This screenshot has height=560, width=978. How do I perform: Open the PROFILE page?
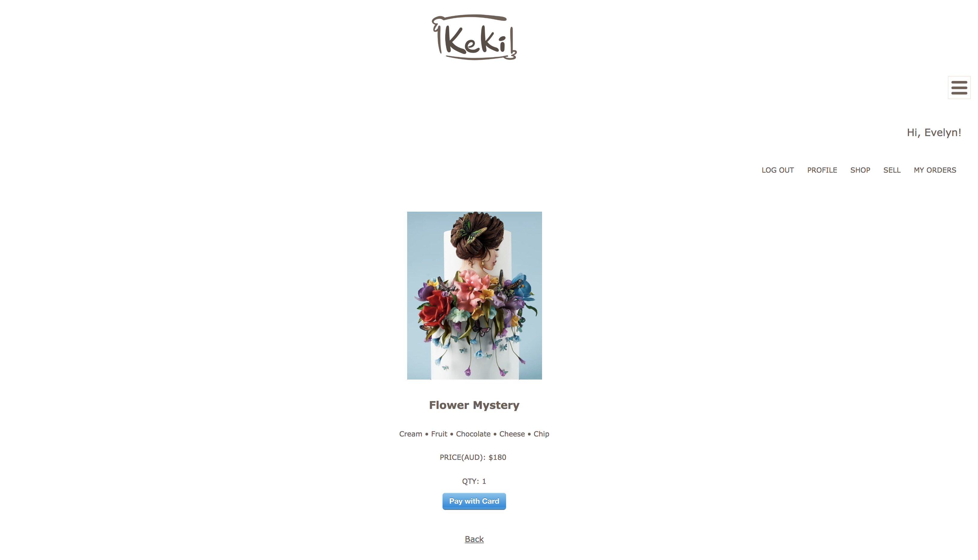(x=822, y=170)
